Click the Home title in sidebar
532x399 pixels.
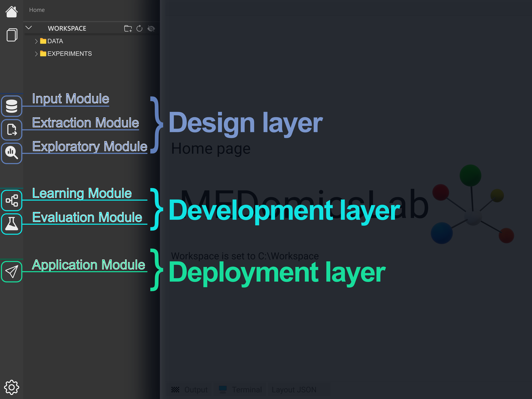37,10
